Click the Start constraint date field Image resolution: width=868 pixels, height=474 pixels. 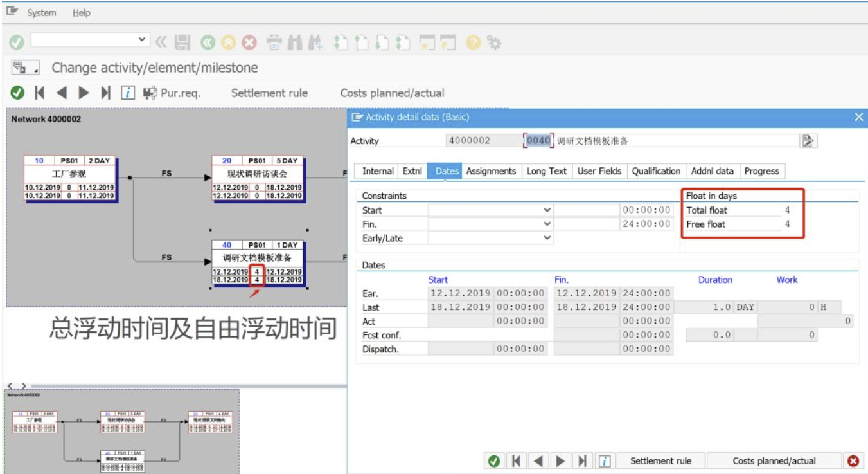pos(587,210)
